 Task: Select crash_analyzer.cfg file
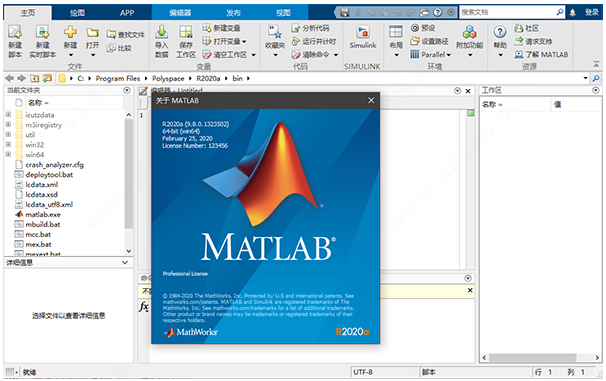pos(54,165)
